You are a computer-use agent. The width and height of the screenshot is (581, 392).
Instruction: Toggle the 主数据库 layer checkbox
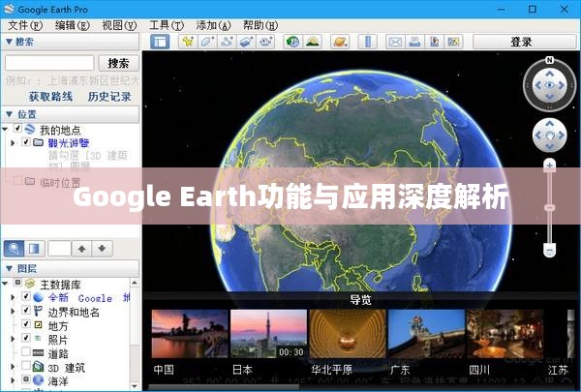pyautogui.click(x=17, y=283)
